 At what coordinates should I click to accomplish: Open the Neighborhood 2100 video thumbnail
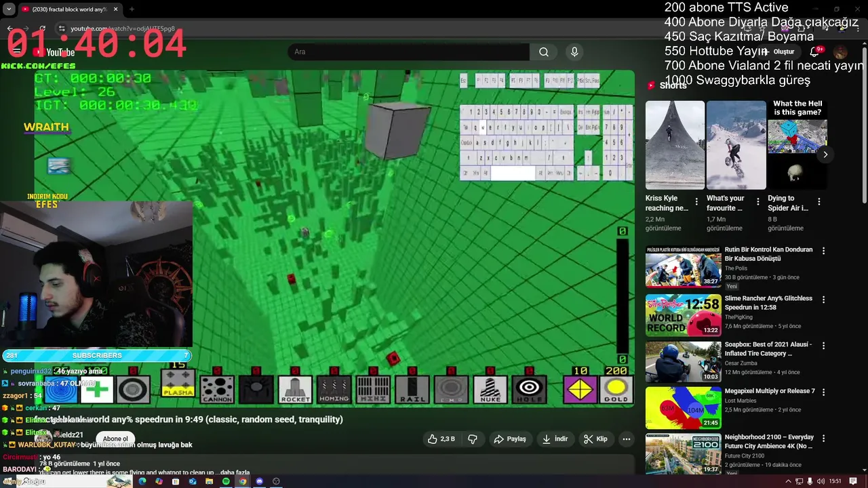(683, 453)
